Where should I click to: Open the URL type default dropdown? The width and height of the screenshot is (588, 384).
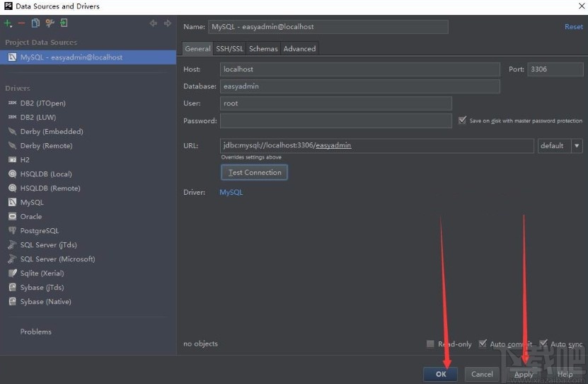[x=577, y=146]
